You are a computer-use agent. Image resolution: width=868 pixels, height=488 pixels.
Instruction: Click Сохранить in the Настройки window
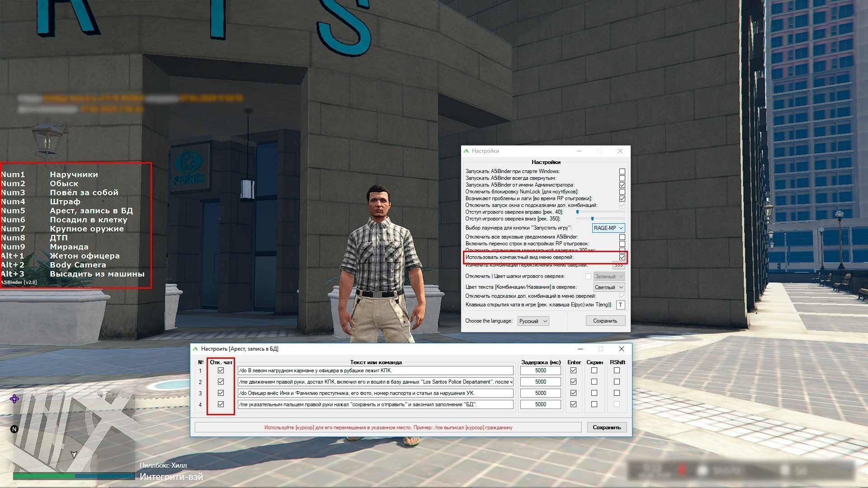pos(605,321)
